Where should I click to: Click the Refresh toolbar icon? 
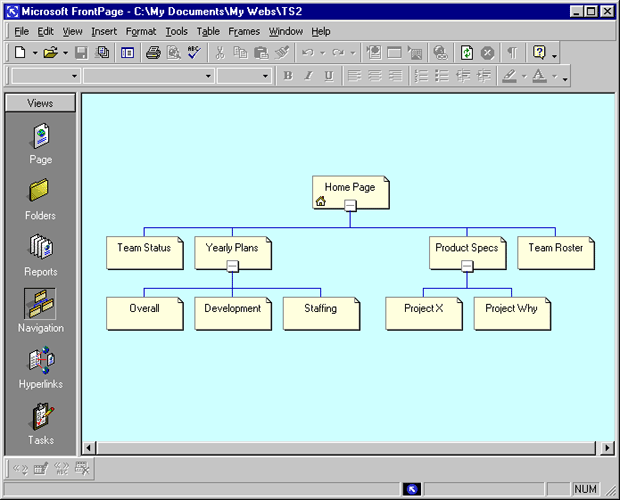(x=467, y=52)
